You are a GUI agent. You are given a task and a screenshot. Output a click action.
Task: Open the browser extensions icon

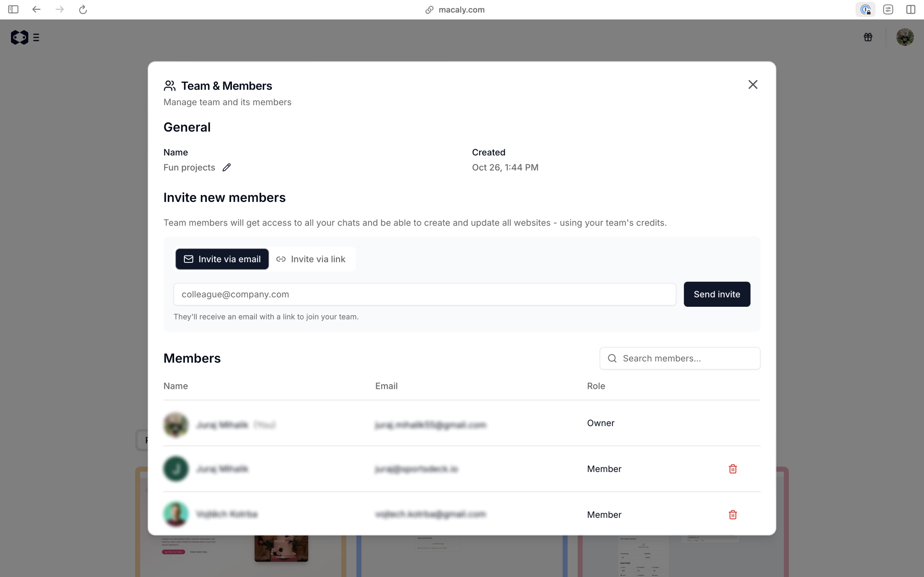pyautogui.click(x=888, y=10)
